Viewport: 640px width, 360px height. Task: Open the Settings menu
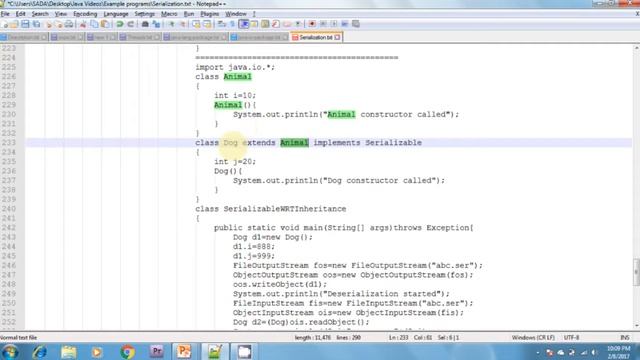(x=144, y=14)
